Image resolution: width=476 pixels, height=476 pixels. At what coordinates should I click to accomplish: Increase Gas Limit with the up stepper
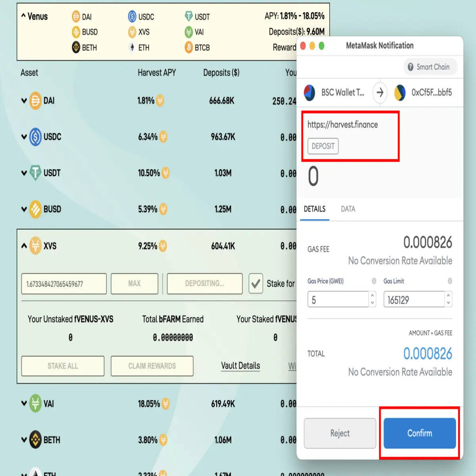pyautogui.click(x=448, y=296)
